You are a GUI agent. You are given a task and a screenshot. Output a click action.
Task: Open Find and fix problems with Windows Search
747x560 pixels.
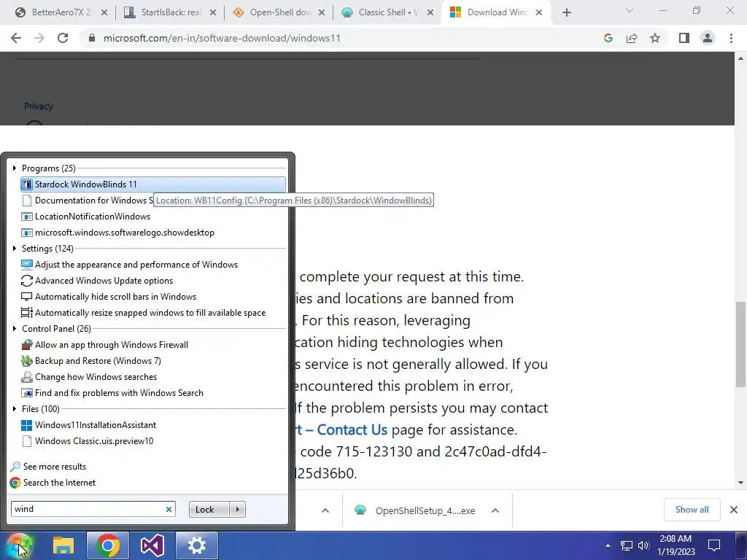point(153,393)
